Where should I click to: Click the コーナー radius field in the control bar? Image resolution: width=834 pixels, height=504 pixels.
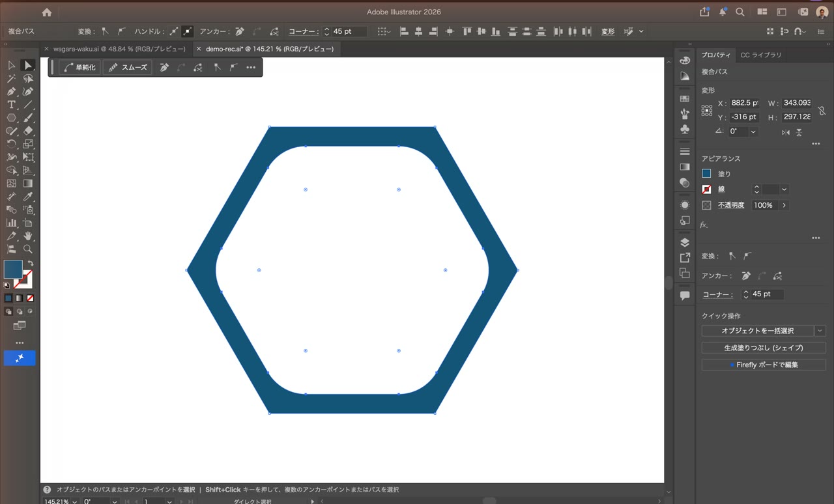pos(349,31)
